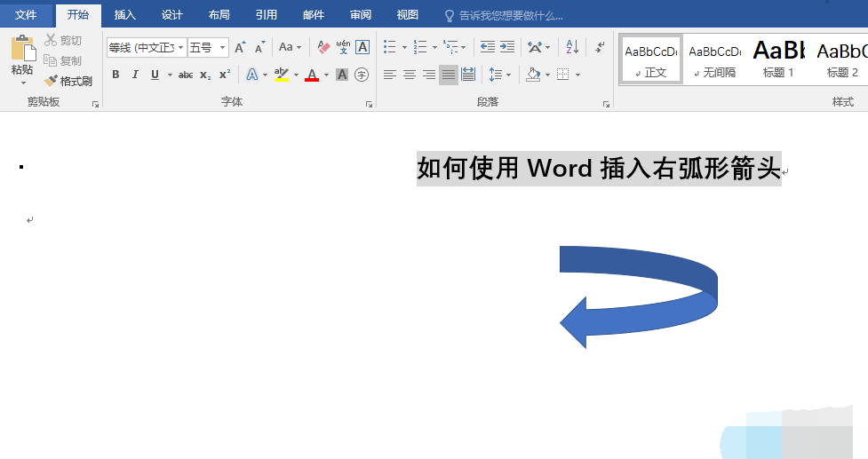Increase font size with the grow font icon
This screenshot has height=459, width=868.
tap(240, 47)
